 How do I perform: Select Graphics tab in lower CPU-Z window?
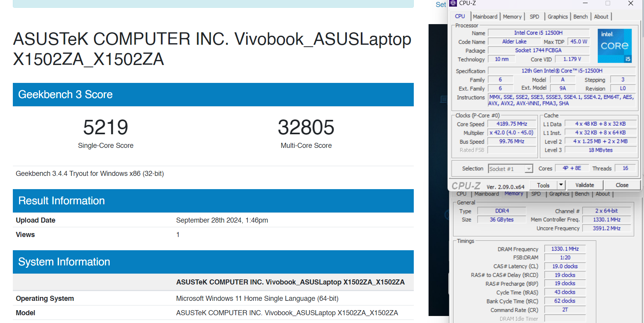pos(559,194)
